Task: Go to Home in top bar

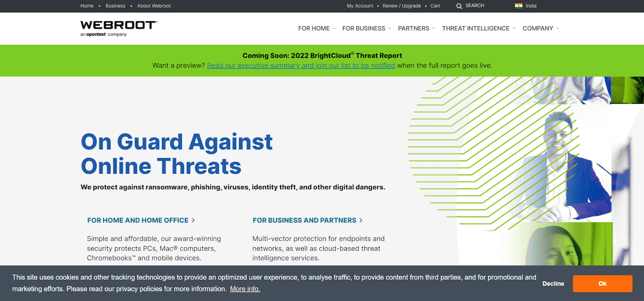Action: 87,6
